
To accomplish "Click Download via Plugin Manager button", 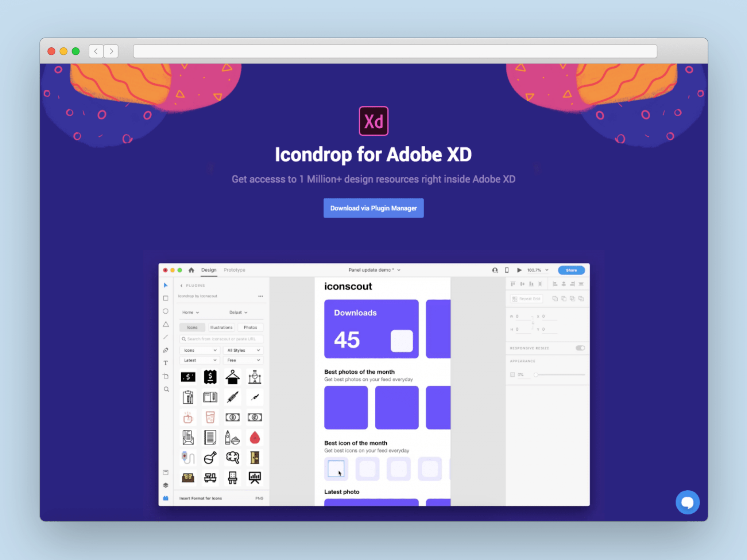I will (x=373, y=208).
